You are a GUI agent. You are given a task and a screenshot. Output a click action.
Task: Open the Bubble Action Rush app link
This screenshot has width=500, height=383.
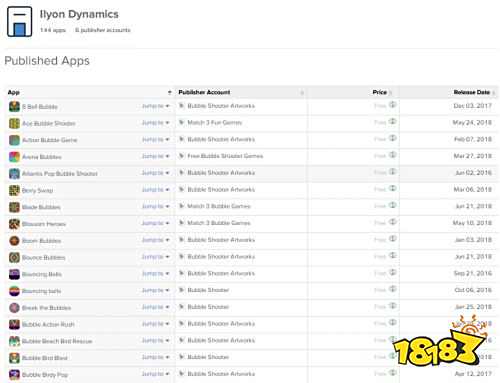48,324
